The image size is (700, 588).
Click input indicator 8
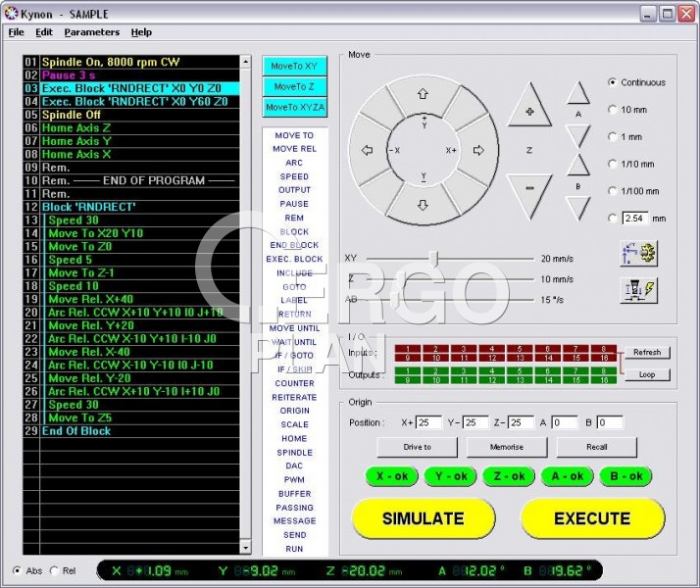pyautogui.click(x=604, y=349)
